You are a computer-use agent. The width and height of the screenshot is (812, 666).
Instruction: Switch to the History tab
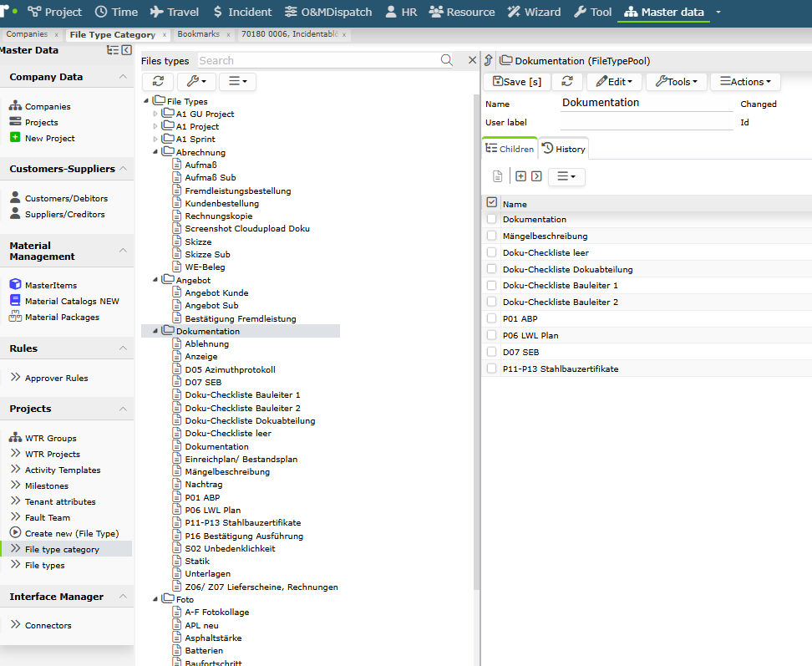point(563,149)
